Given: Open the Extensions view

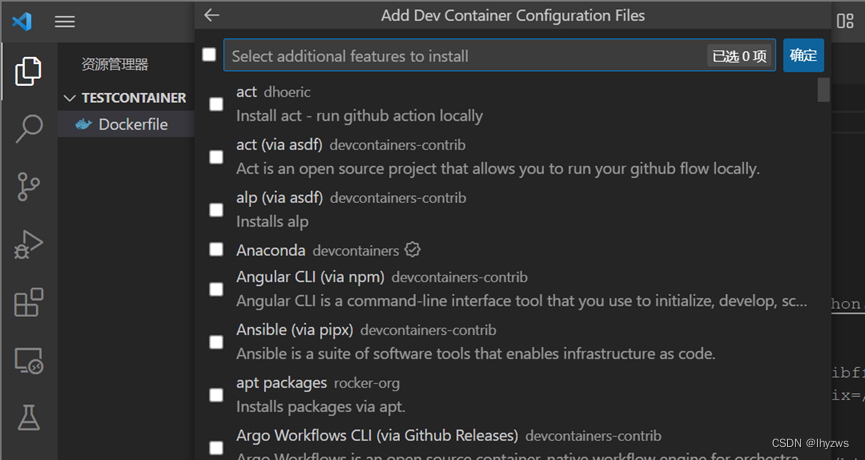Looking at the screenshot, I should click(x=28, y=302).
